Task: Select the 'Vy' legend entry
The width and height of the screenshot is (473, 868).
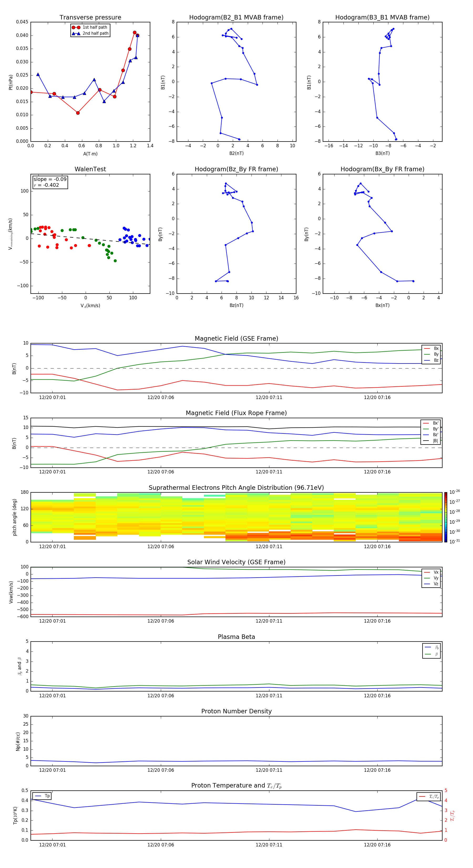Action: tap(431, 578)
